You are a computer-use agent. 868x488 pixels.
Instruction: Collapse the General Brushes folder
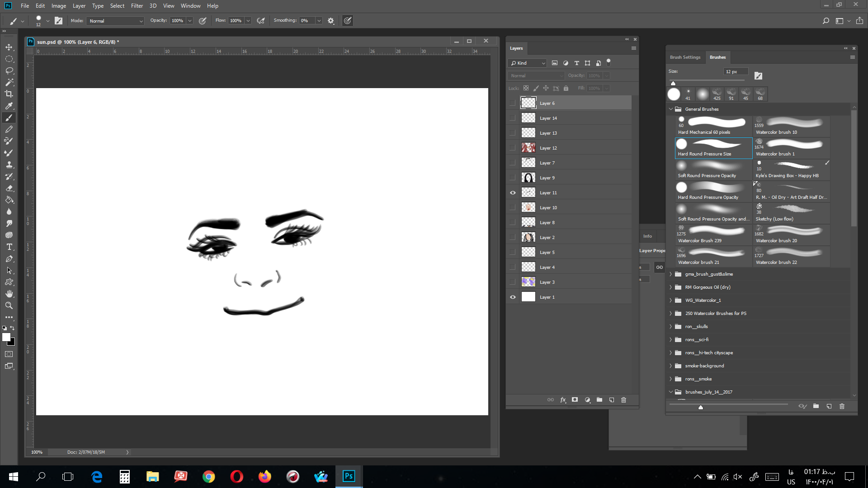[x=671, y=109]
